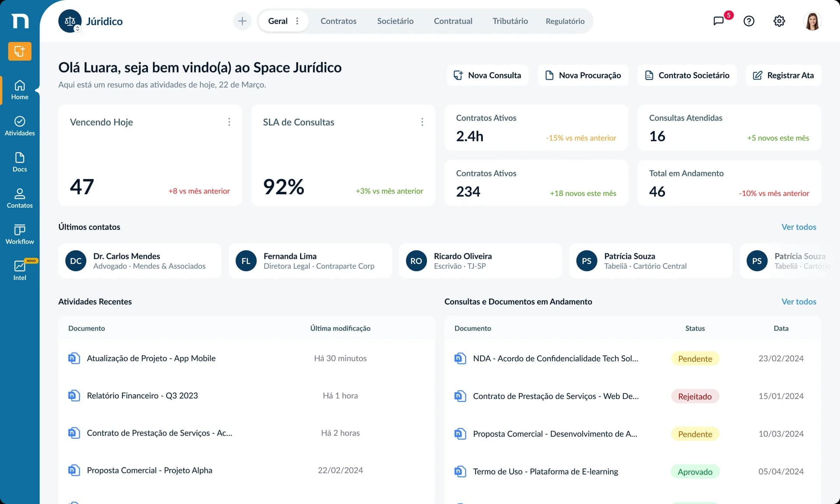This screenshot has width=840, height=504.
Task: Open the messages chat icon with badge
Action: tap(718, 21)
